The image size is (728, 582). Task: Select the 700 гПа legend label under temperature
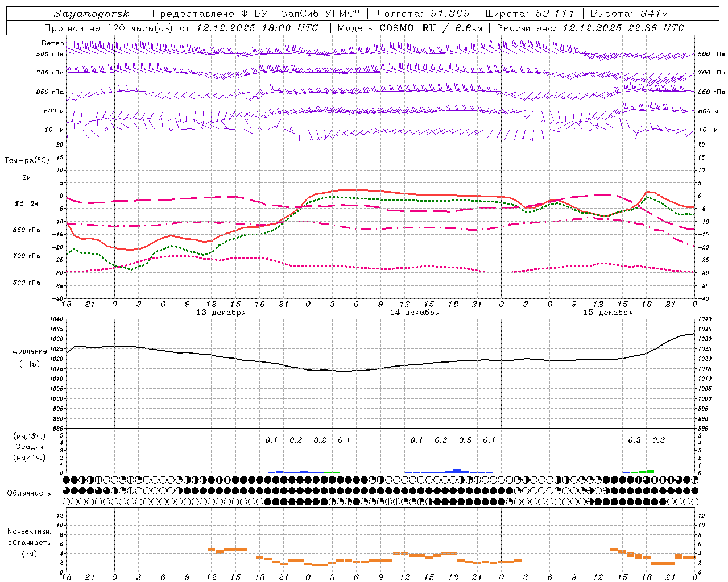(x=27, y=256)
